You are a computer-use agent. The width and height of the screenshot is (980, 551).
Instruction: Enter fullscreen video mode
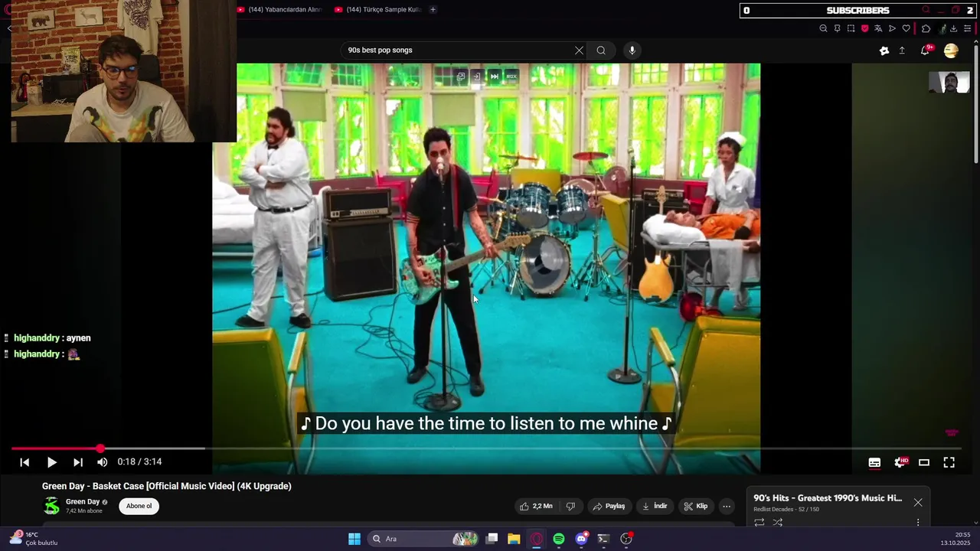tap(949, 462)
